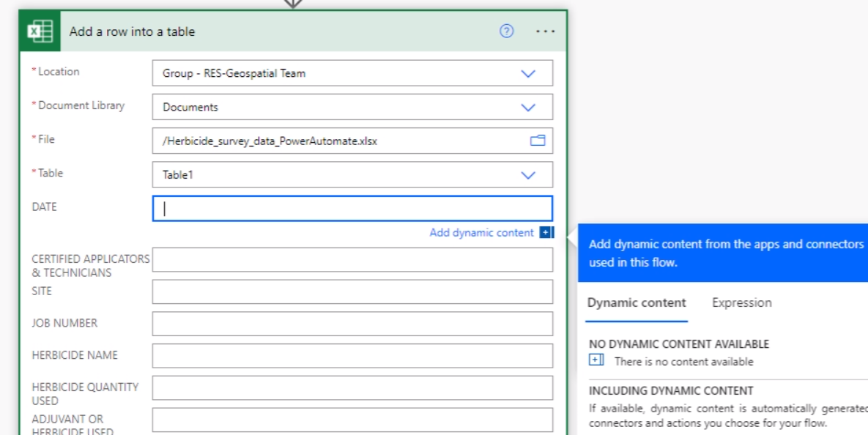Viewport: 868px width, 435px height.
Task: Focus the HERBICIDE QUANTITY USED field
Action: pos(352,388)
